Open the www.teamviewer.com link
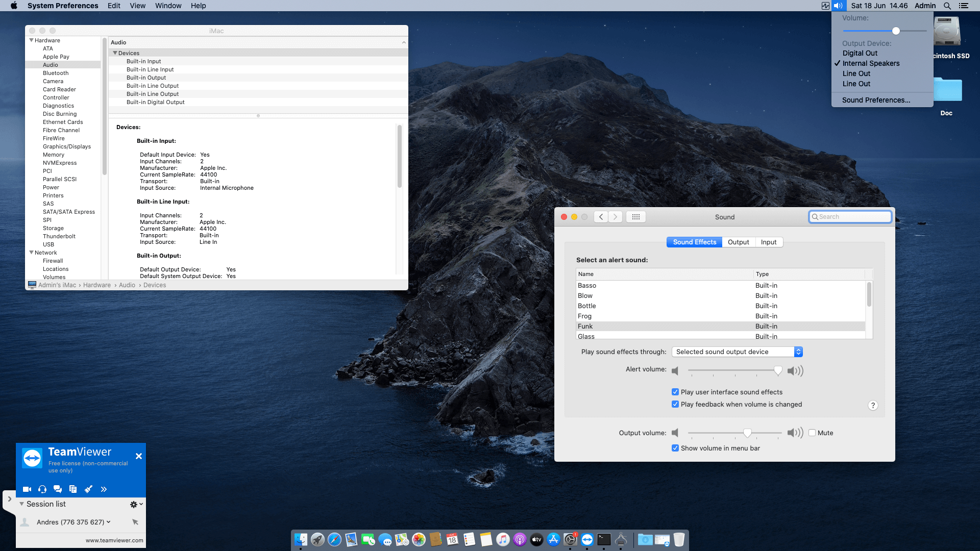 click(113, 540)
